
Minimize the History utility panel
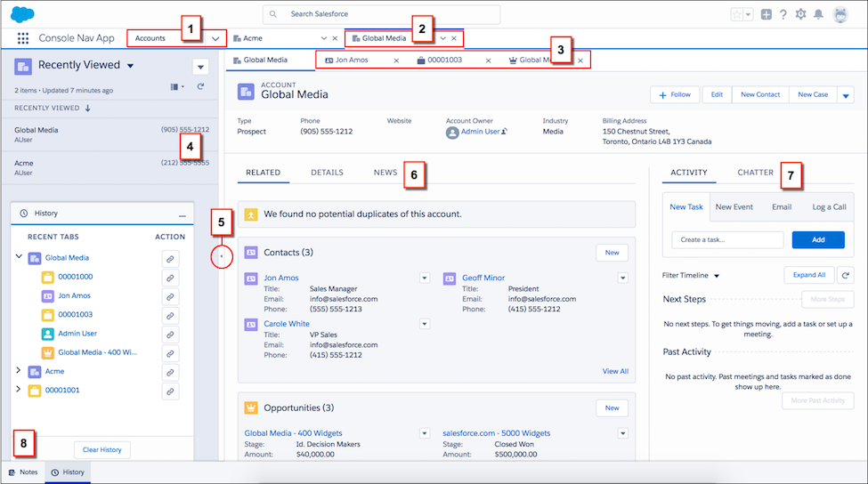pos(183,215)
